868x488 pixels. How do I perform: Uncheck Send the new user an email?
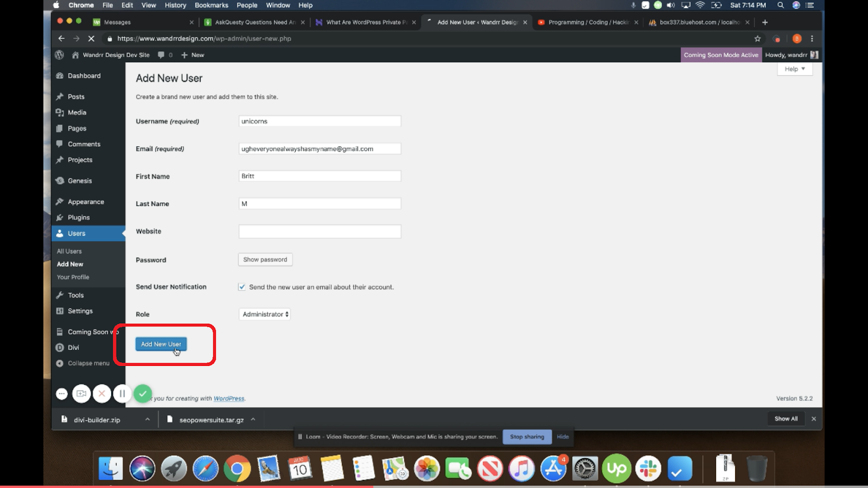tap(241, 287)
